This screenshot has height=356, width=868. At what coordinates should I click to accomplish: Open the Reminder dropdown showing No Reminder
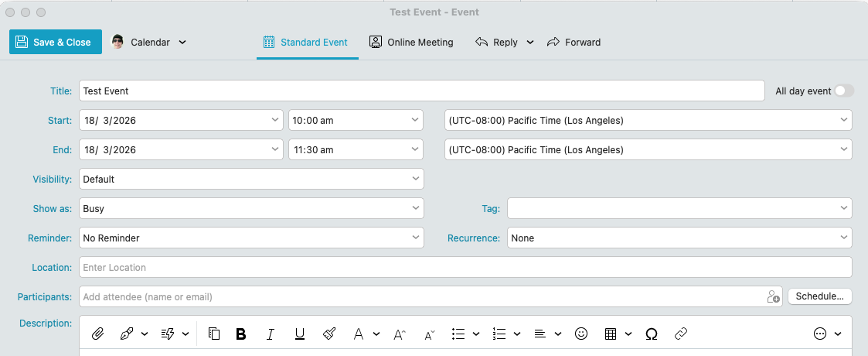(x=251, y=238)
